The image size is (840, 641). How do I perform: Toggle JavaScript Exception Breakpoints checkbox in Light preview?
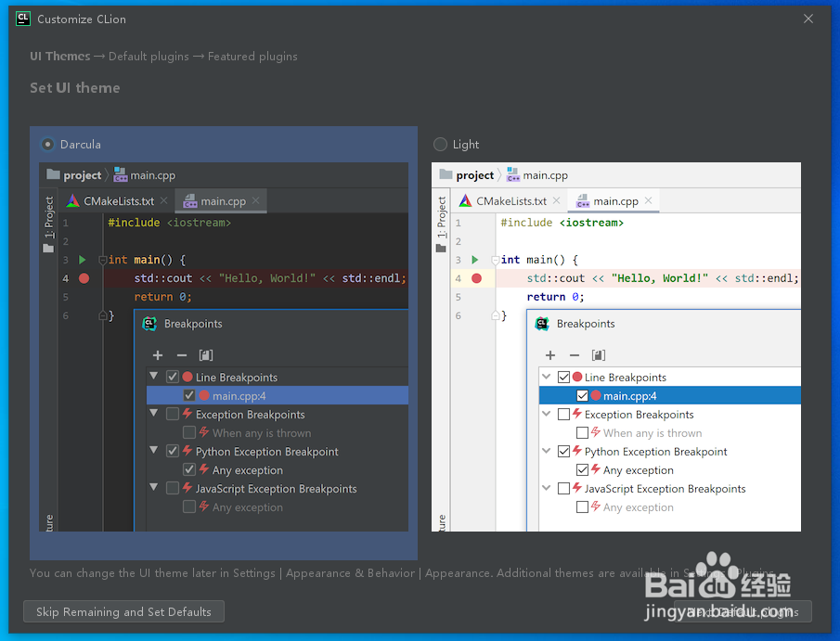point(563,488)
